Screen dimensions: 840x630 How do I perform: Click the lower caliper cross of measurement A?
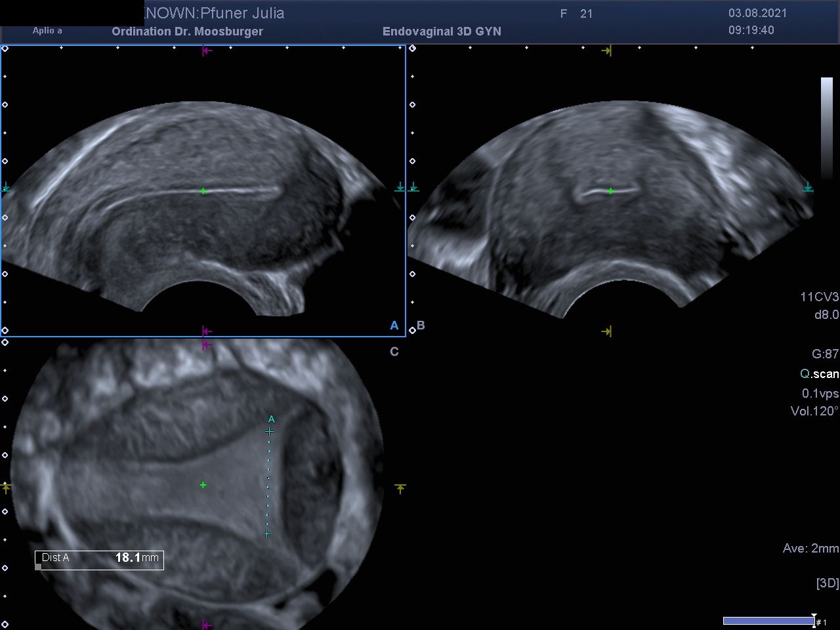[266, 534]
